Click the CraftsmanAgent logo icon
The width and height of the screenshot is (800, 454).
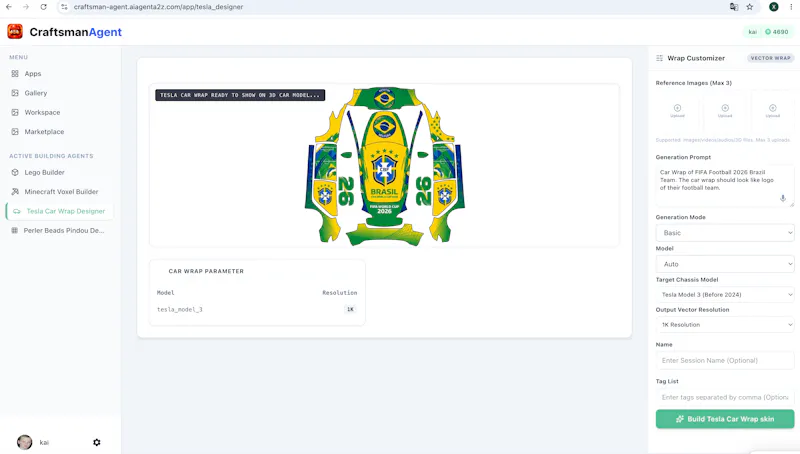[x=15, y=32]
